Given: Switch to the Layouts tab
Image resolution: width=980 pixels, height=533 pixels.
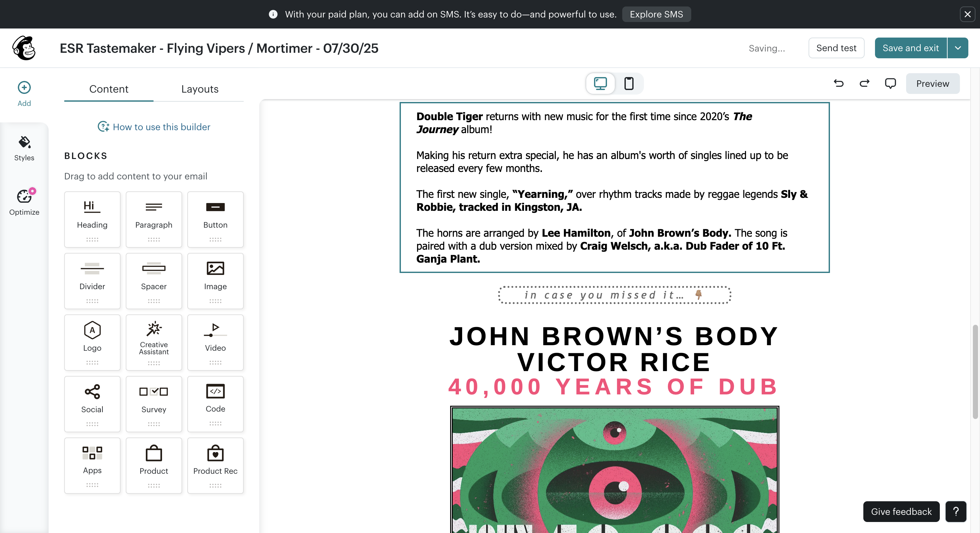Looking at the screenshot, I should tap(200, 89).
